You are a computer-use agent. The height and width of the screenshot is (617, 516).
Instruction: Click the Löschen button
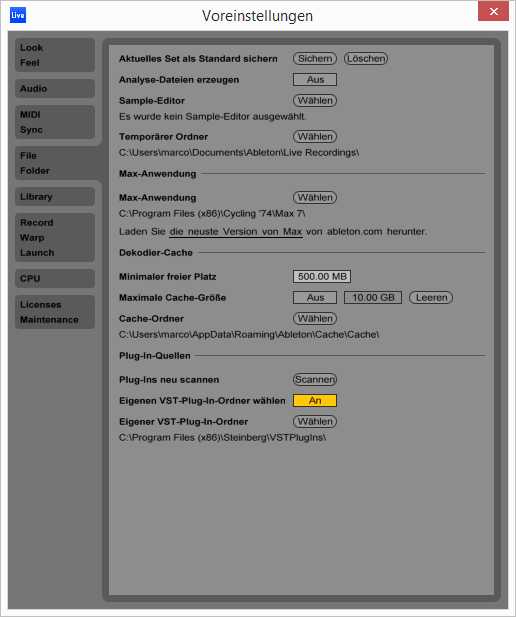pyautogui.click(x=366, y=59)
